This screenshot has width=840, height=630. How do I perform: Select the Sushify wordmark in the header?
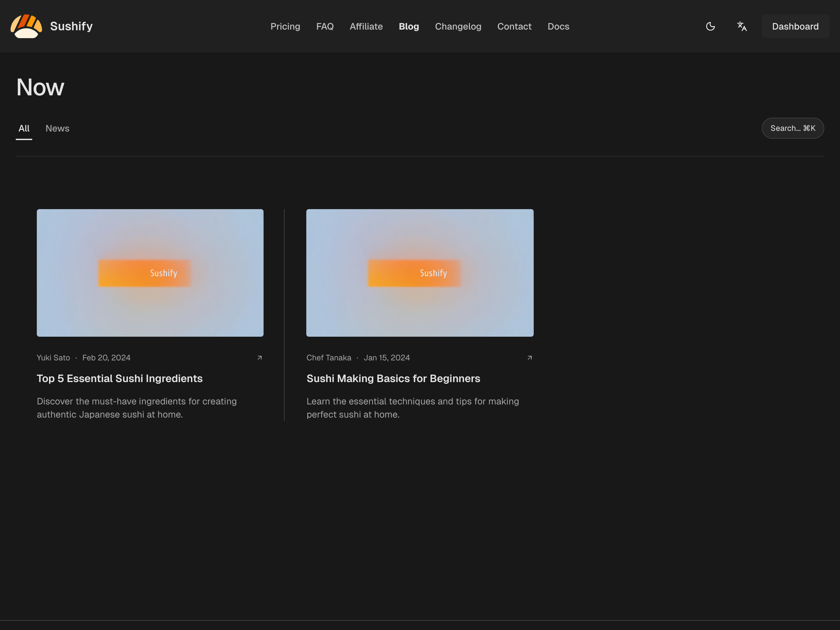point(71,26)
